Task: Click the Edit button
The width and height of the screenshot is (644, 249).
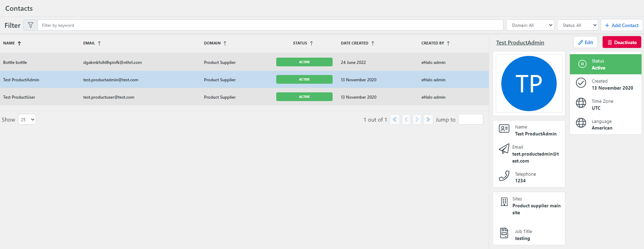Action: [586, 42]
